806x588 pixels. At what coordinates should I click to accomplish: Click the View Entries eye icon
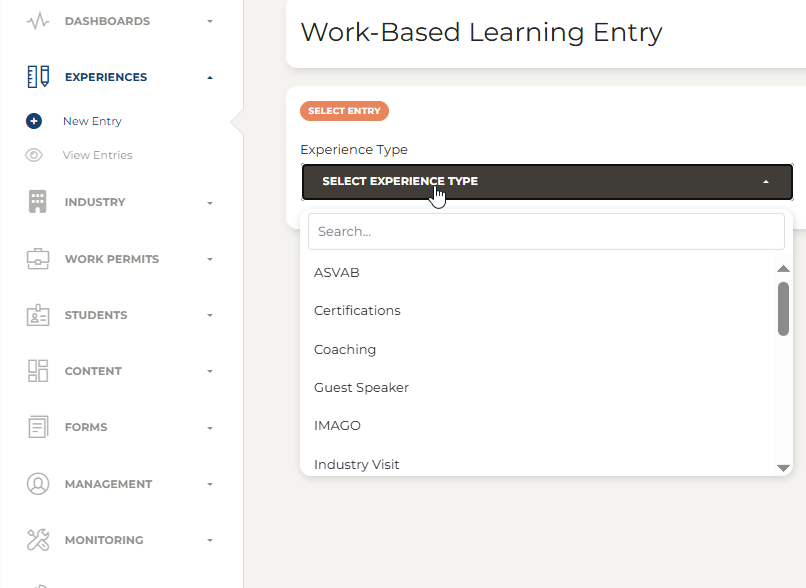tap(34, 155)
